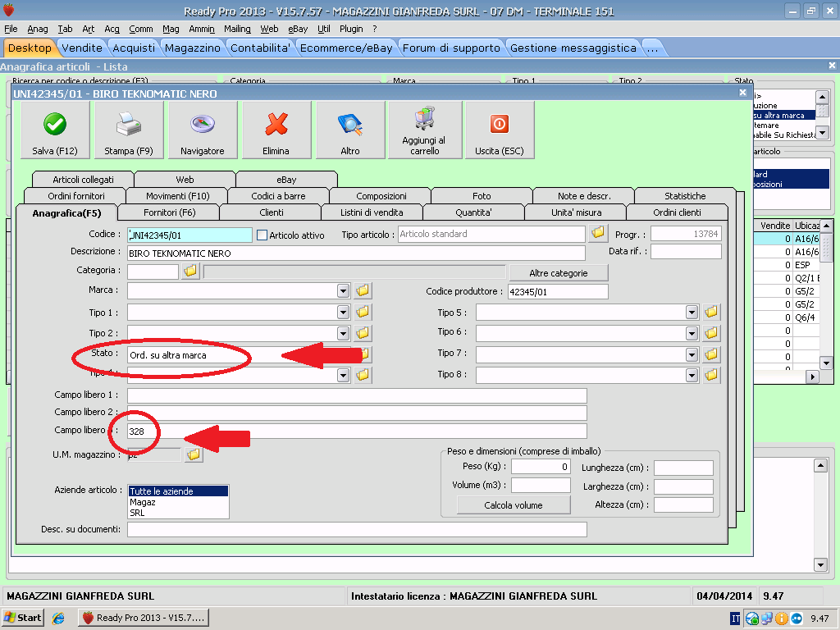840x630 pixels.
Task: Click the Ready Pro strawberry title icon
Action: [9, 10]
